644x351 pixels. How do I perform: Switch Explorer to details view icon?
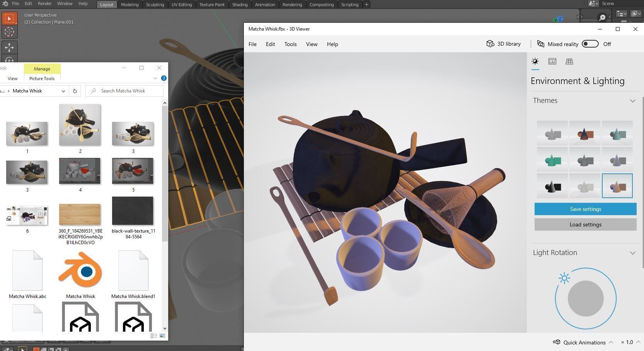[x=153, y=336]
